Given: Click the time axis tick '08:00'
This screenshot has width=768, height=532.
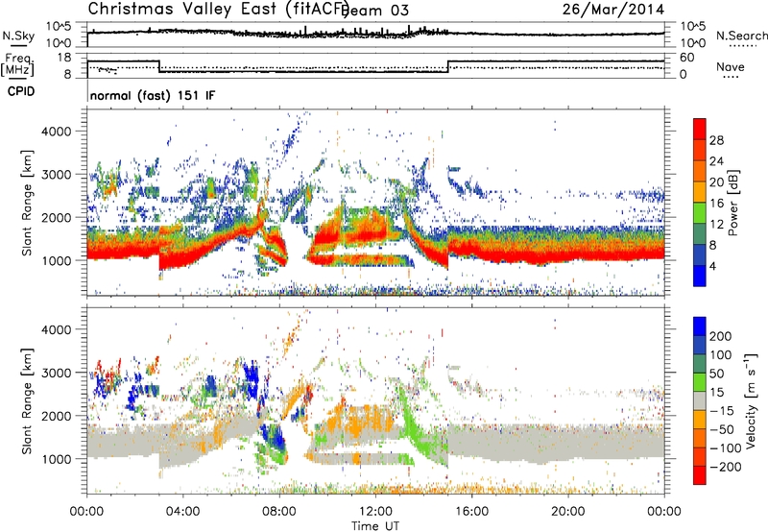Looking at the screenshot, I should 279,512.
